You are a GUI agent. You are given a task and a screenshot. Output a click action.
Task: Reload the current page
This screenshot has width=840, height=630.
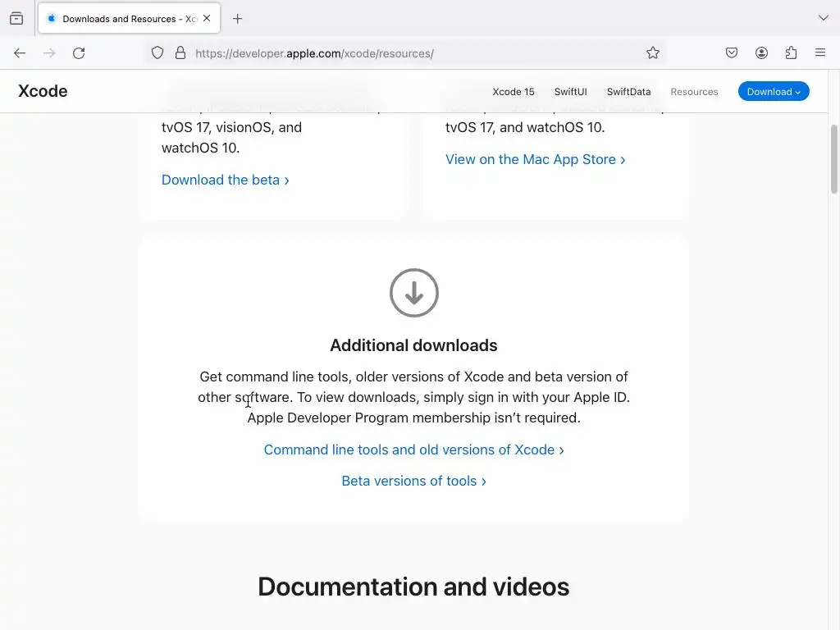point(79,53)
